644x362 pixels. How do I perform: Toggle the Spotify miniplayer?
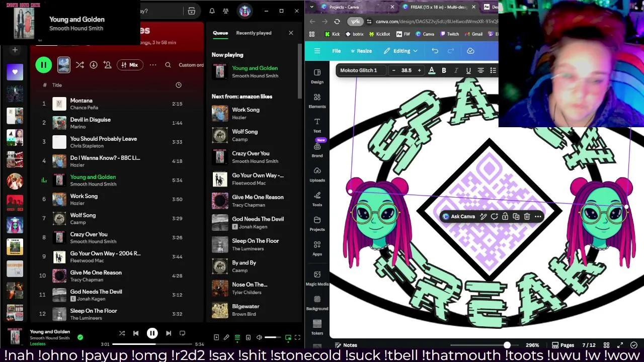coord(288,337)
